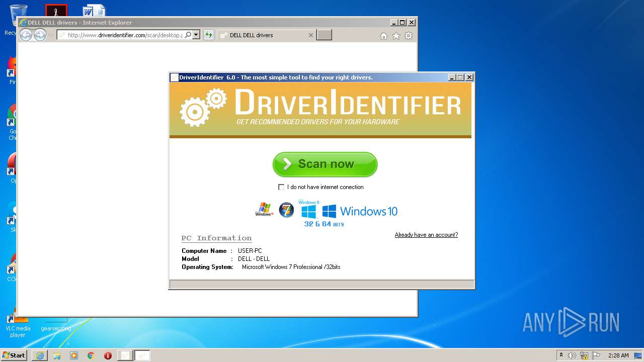
Task: Click the 'USER-PC' computer name value
Action: click(250, 251)
